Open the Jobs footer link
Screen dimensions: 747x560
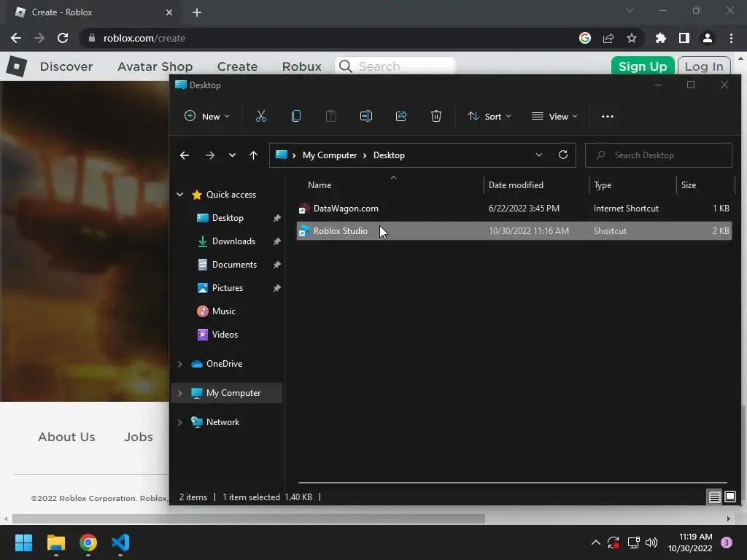click(x=139, y=437)
